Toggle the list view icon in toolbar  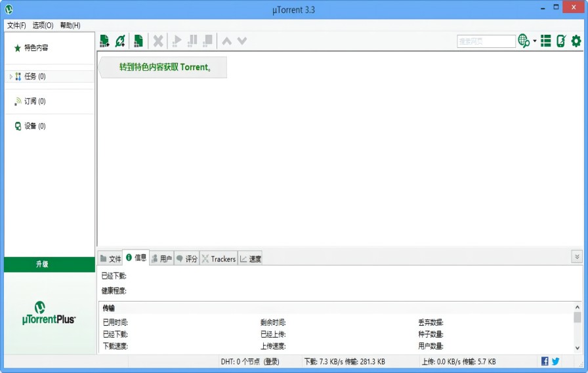coord(546,41)
